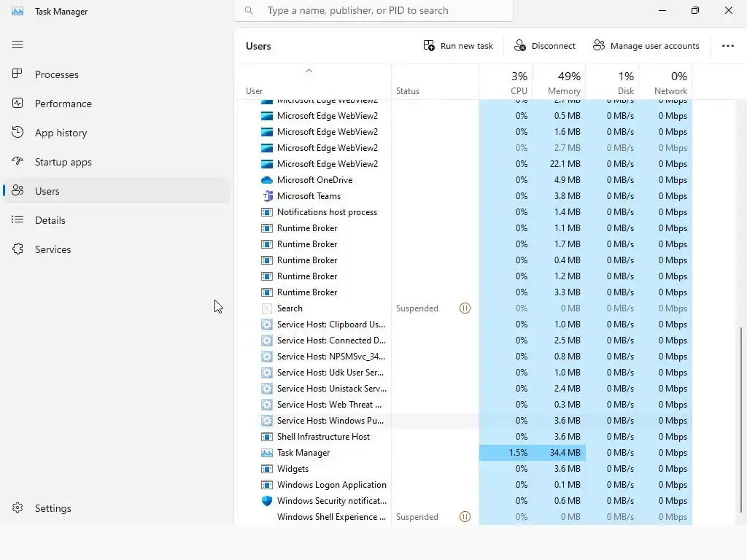Click the 1.5% CPU value
Image resolution: width=747 pixels, height=560 pixels.
[519, 453]
